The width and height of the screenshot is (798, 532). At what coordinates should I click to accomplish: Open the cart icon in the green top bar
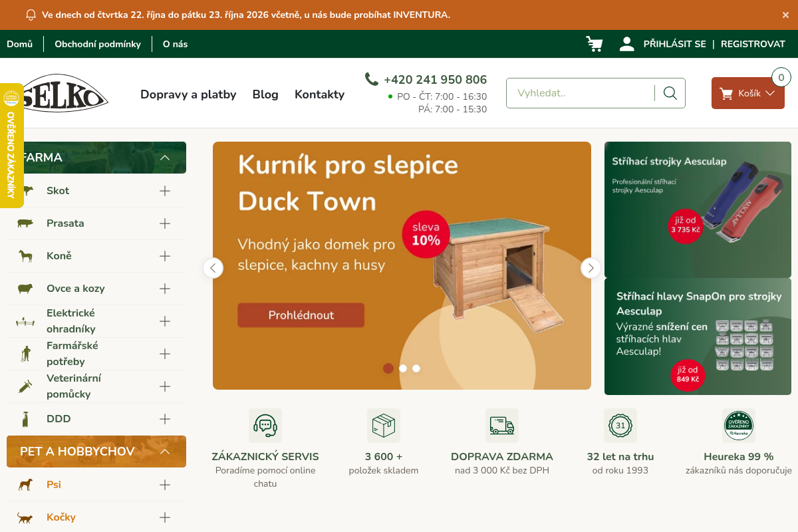click(x=595, y=44)
